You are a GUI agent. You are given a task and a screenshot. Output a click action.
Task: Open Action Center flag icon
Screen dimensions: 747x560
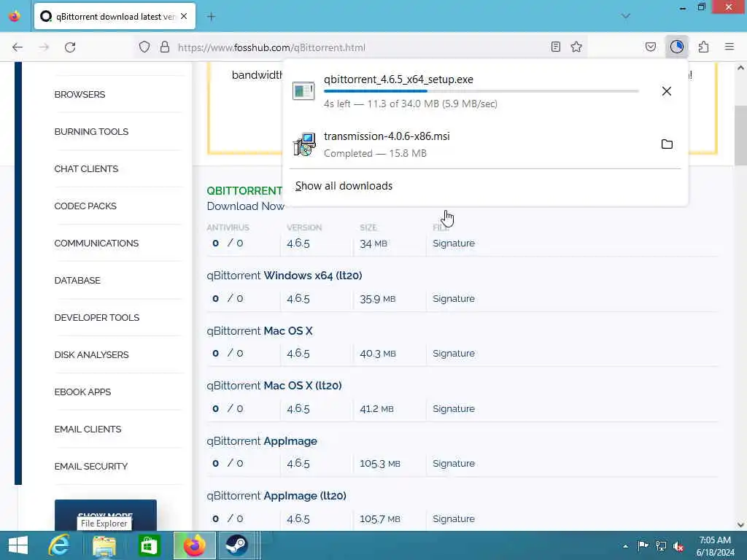pyautogui.click(x=643, y=545)
